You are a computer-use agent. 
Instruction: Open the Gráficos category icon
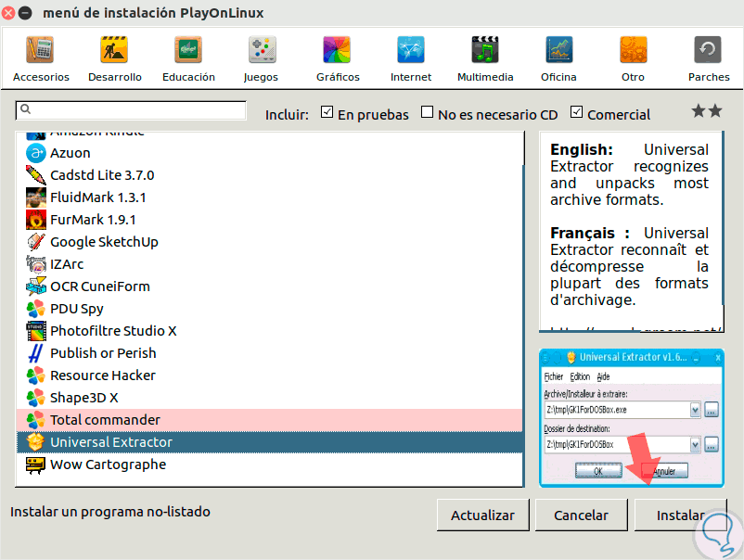tap(337, 50)
